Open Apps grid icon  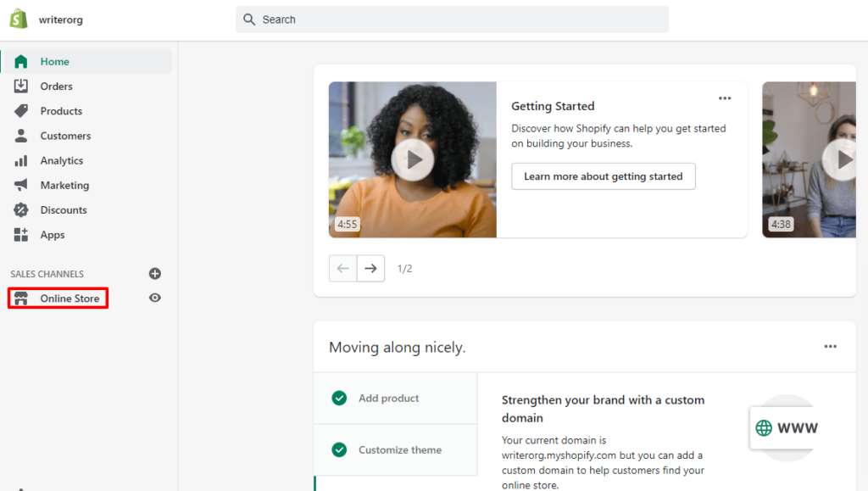tap(21, 235)
